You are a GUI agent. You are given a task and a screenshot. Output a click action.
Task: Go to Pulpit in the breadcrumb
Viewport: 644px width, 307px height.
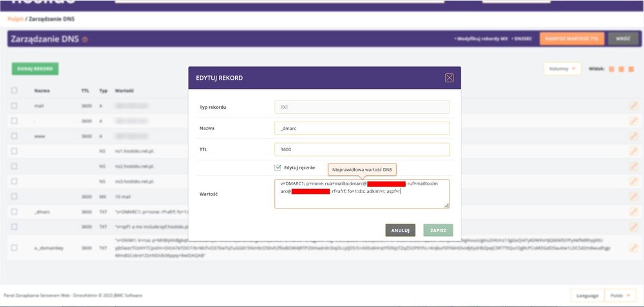coord(15,19)
